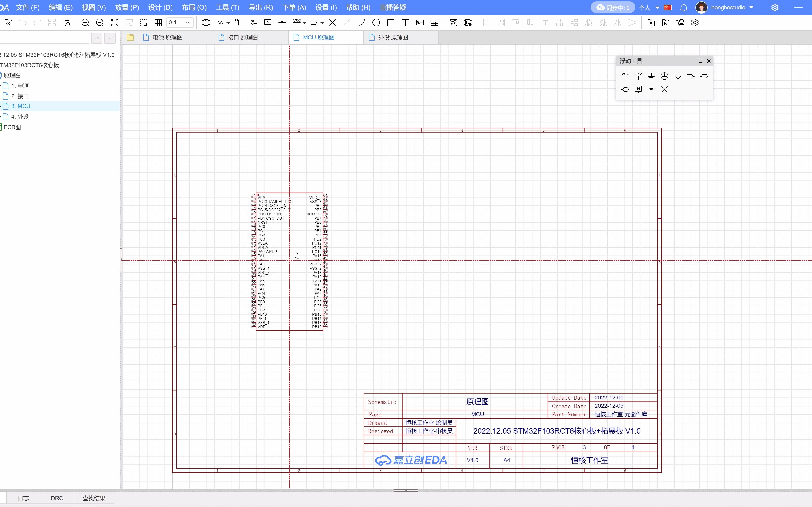The width and height of the screenshot is (812, 507).
Task: Click the fit-to-screen zoom icon
Action: (115, 23)
